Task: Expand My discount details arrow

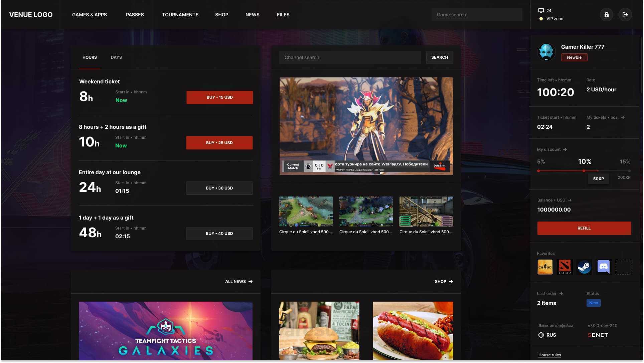Action: (565, 149)
